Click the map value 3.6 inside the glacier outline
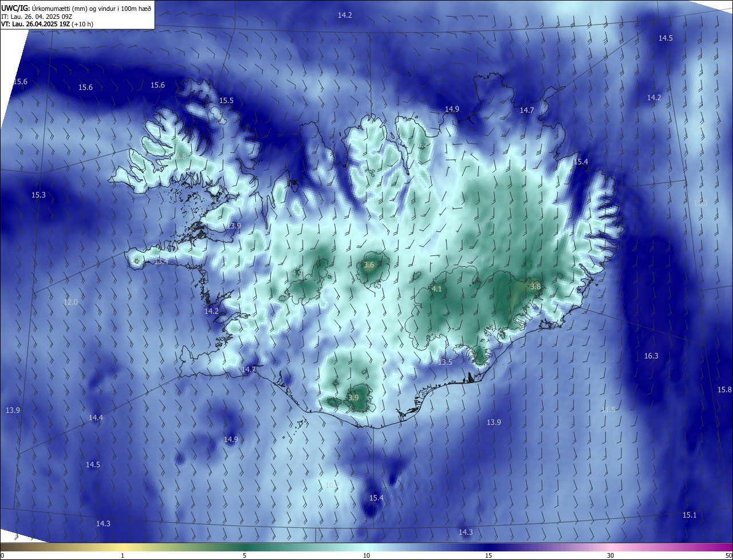Screen dimensions: 733x560 tap(369, 265)
